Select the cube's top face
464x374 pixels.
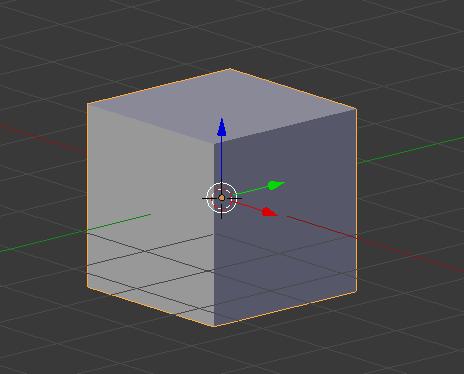223,105
